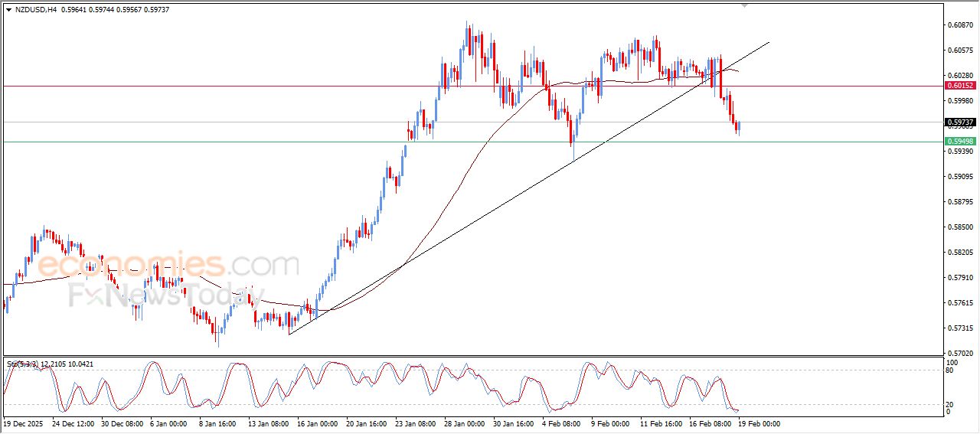Click the economies.com watermark logo
980x434 pixels.
[168, 266]
